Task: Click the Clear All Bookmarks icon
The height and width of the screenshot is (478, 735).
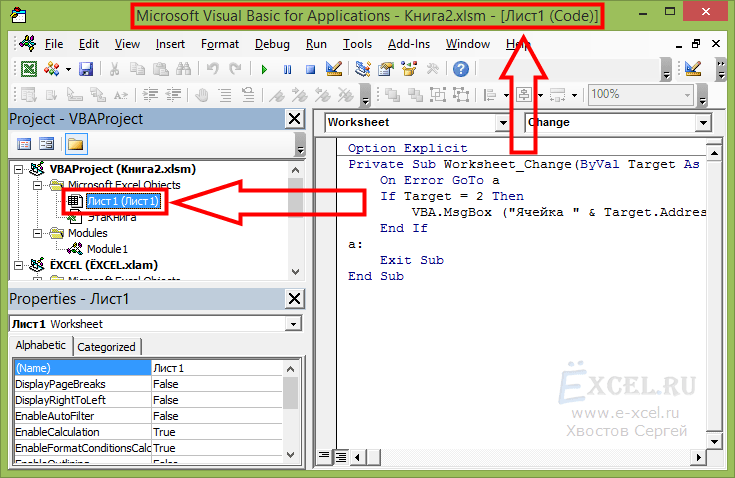Action: click(x=346, y=95)
